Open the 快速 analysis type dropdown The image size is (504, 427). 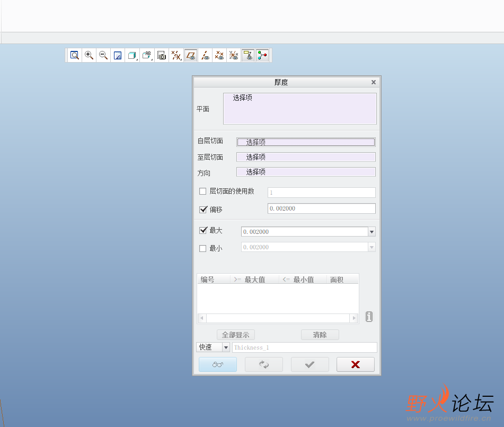[x=226, y=347]
